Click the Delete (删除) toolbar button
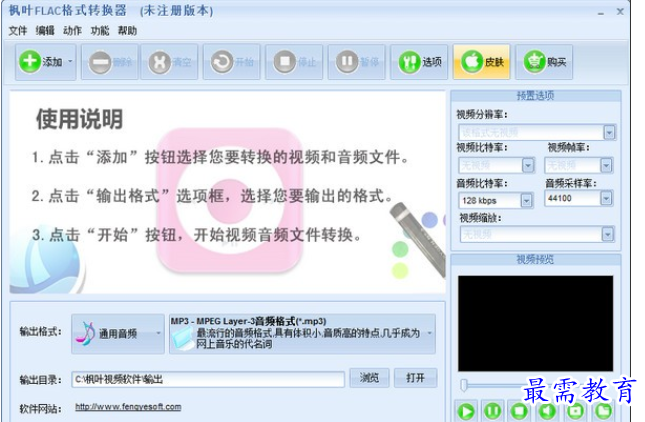The image size is (645, 422). 110,62
